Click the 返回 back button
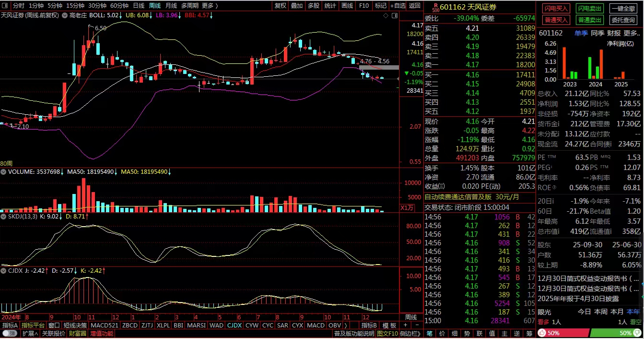 (415, 6)
